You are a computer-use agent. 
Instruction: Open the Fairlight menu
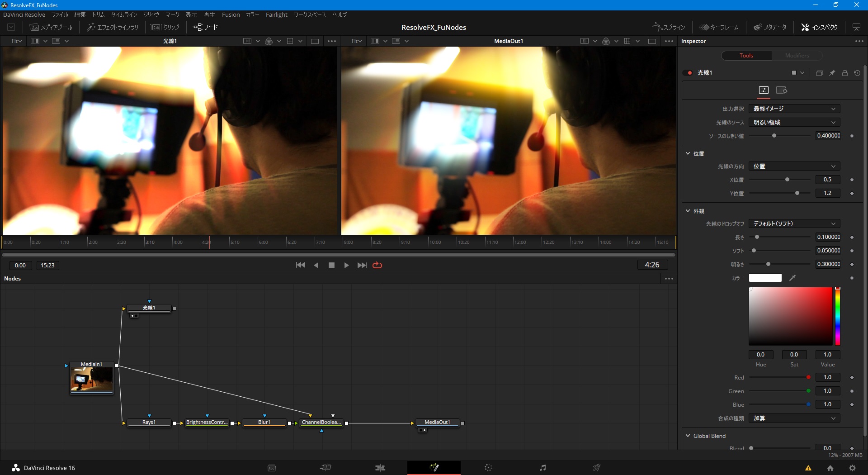(276, 14)
